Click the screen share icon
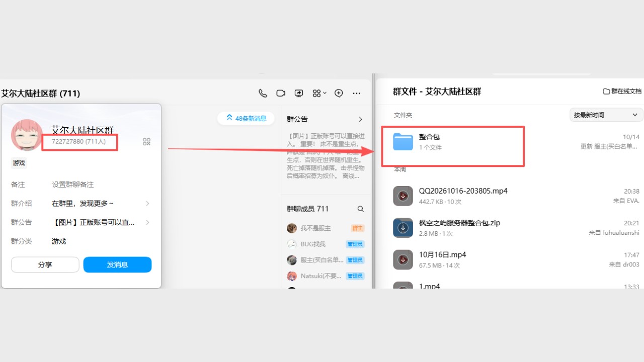This screenshot has width=644, height=362. (x=299, y=93)
